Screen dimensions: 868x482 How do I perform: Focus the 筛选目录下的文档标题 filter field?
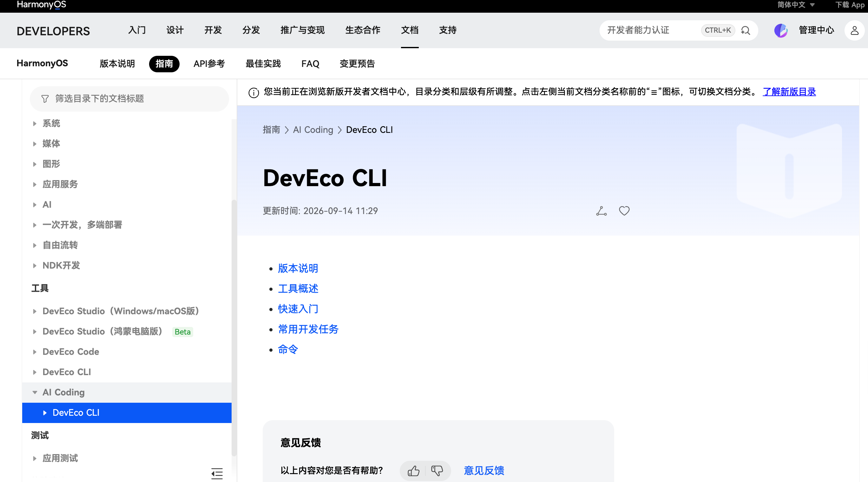129,99
